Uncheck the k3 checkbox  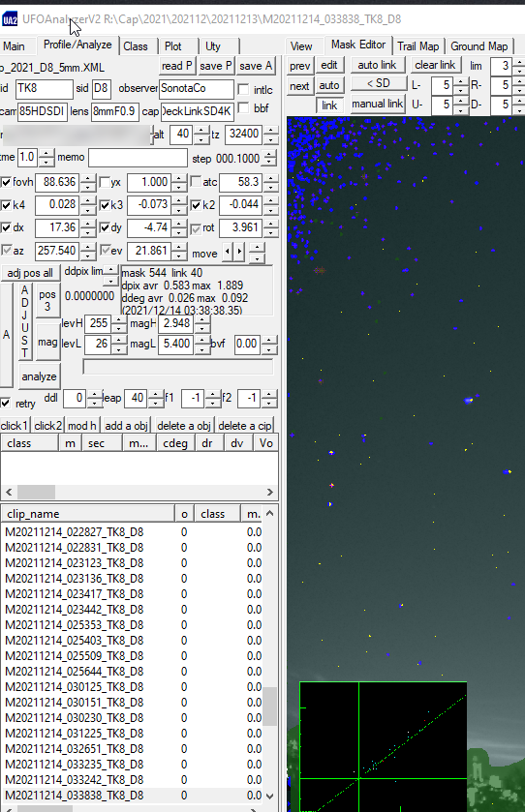[105, 205]
